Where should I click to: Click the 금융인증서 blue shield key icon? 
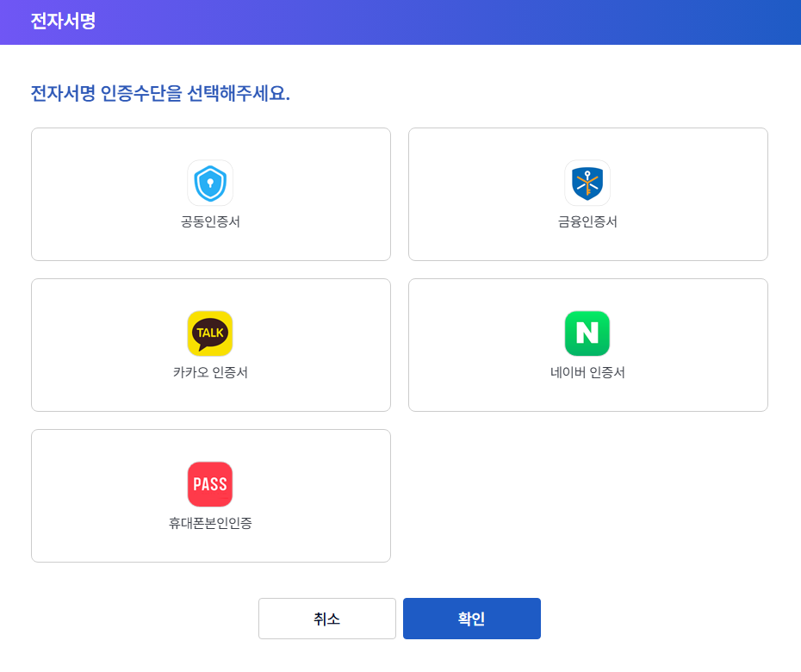(587, 183)
